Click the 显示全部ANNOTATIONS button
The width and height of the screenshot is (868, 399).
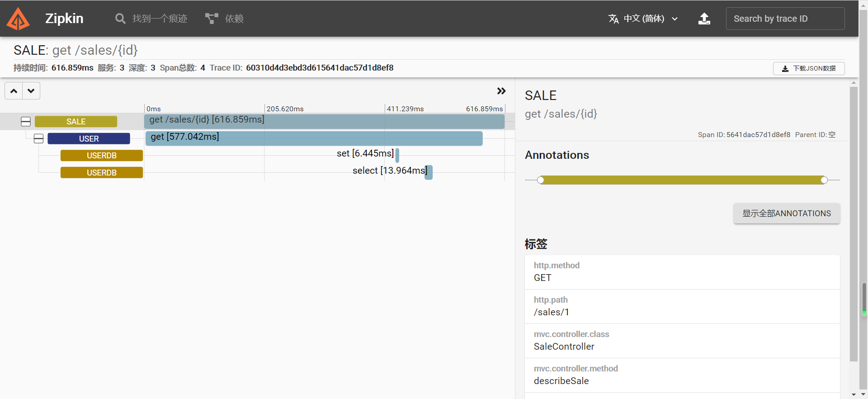pos(787,214)
